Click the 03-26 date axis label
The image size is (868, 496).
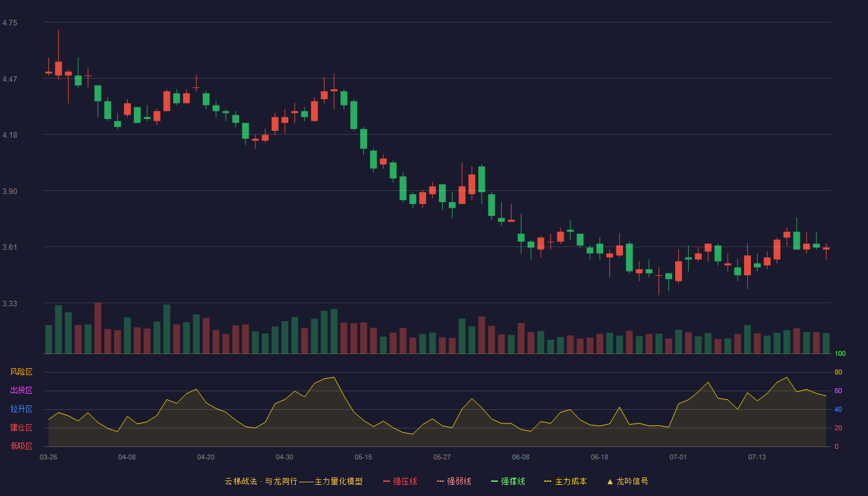[x=48, y=457]
